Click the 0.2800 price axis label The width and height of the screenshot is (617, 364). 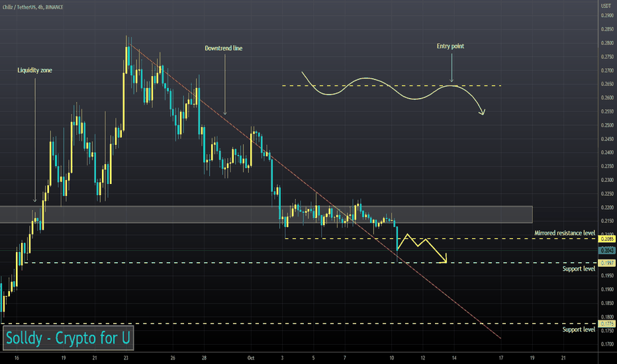607,43
